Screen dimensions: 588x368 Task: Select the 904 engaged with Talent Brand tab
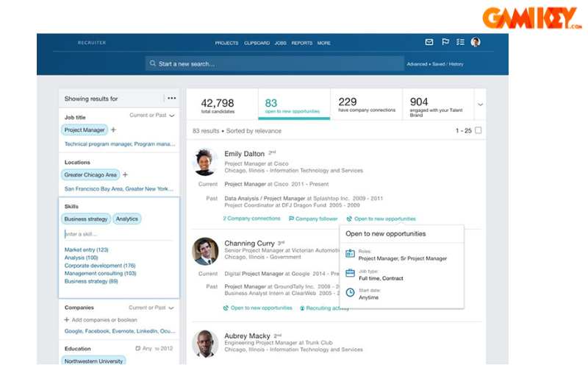click(x=438, y=105)
